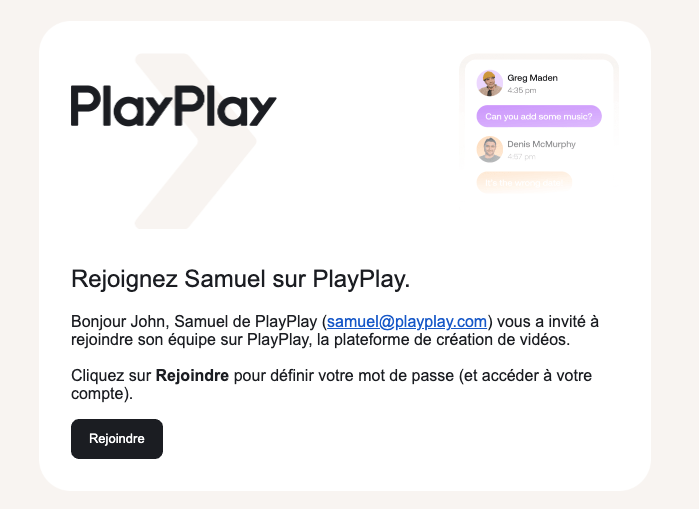The width and height of the screenshot is (699, 509).
Task: Click the "plateforme de création de vidéos" text
Action: (x=452, y=340)
